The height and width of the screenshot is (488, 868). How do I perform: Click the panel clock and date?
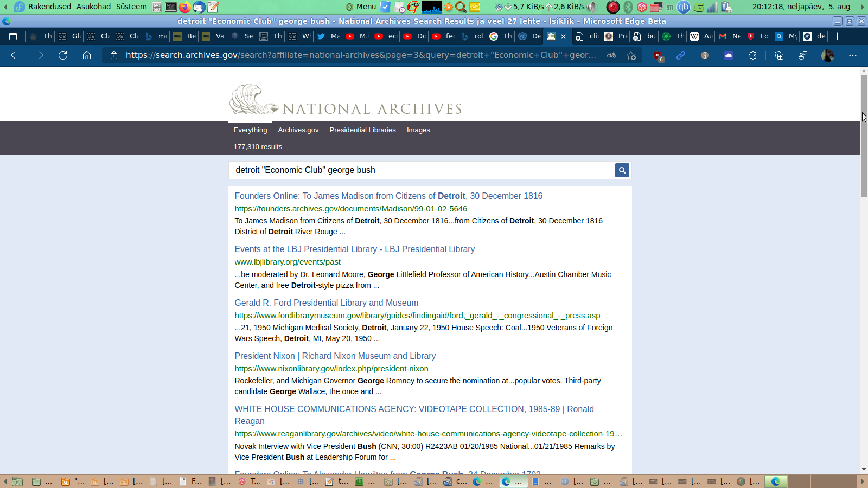(x=801, y=7)
